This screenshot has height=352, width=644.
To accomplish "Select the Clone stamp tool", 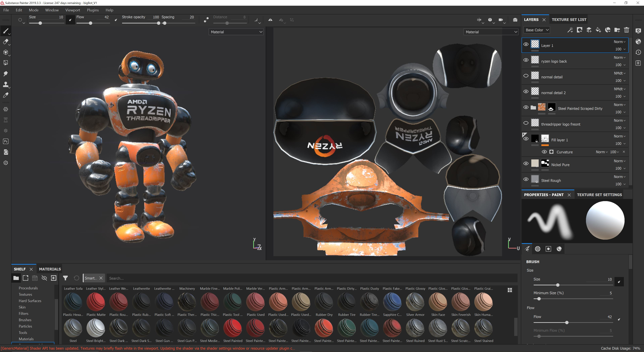I will point(6,84).
